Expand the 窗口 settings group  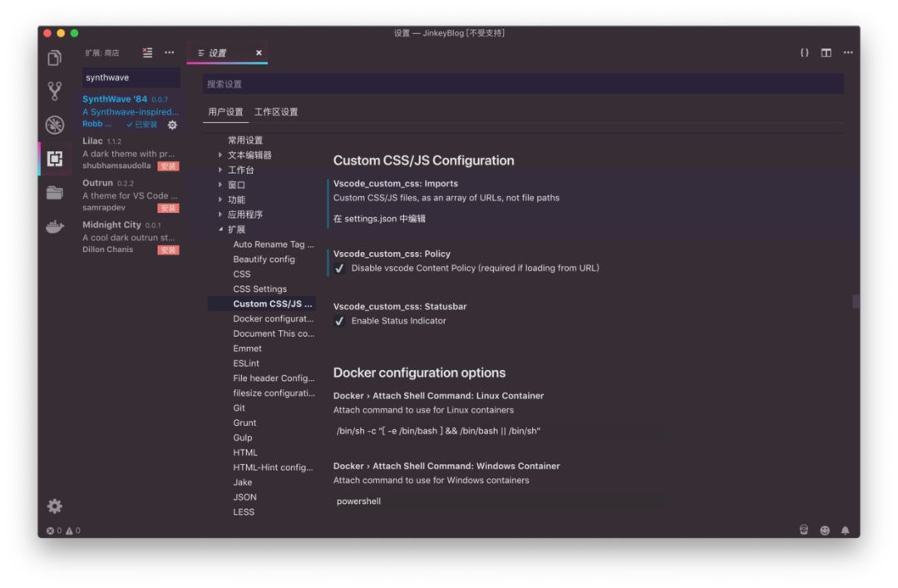pos(220,185)
